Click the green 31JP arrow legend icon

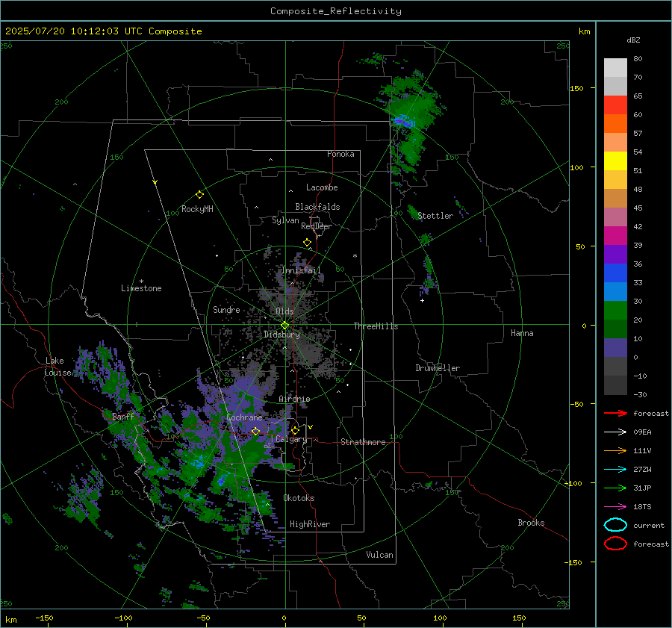click(615, 488)
